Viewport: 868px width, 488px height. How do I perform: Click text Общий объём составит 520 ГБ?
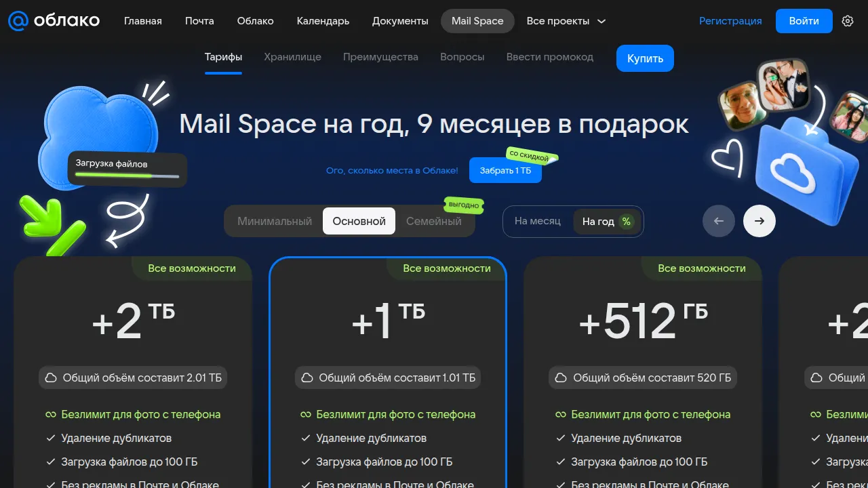652,378
